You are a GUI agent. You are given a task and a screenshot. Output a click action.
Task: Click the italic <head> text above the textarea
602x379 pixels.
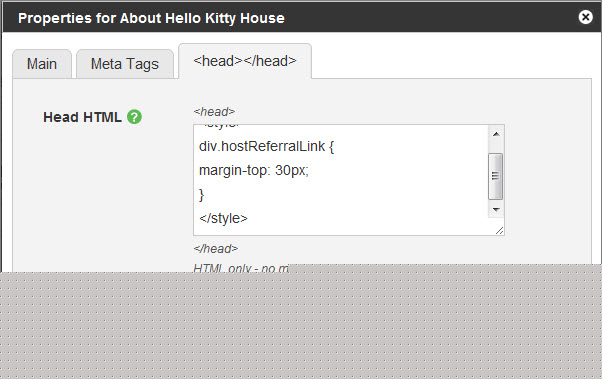click(x=214, y=112)
